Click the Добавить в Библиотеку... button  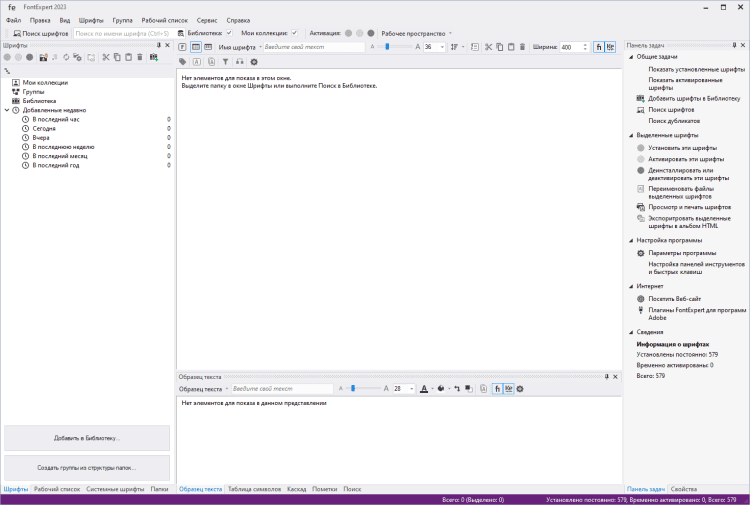point(87,438)
